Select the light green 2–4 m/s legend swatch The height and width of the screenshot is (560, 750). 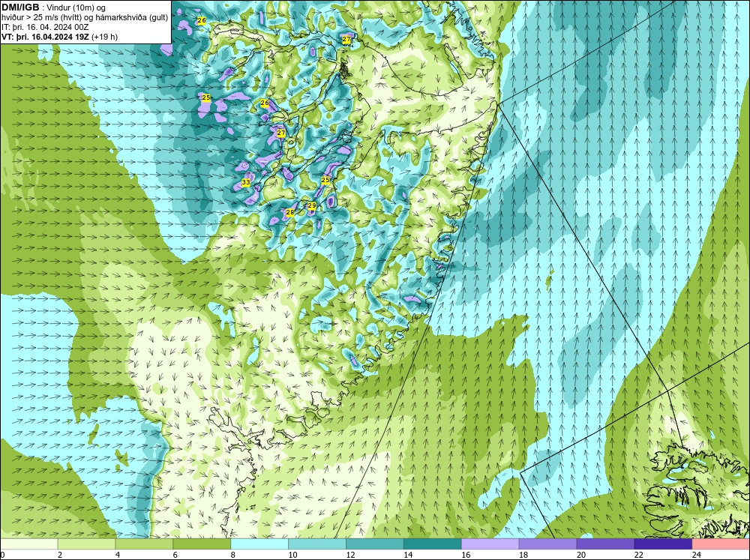(86, 544)
